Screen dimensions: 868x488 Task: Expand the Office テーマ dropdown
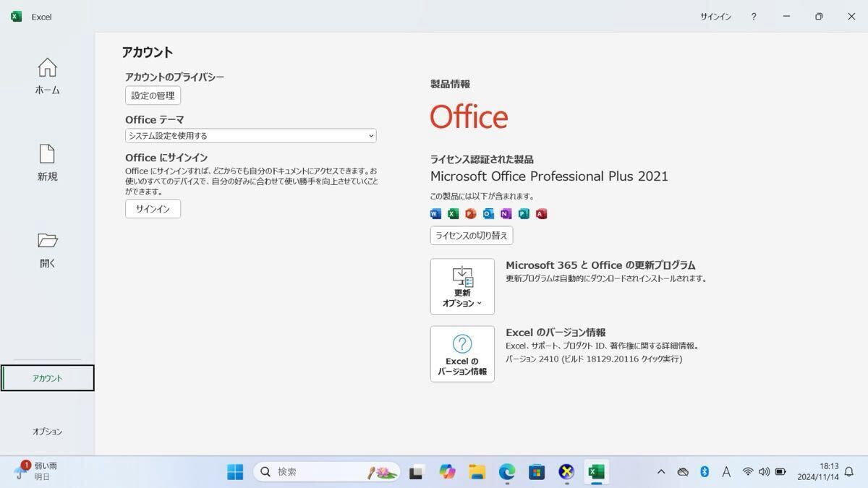coord(250,136)
